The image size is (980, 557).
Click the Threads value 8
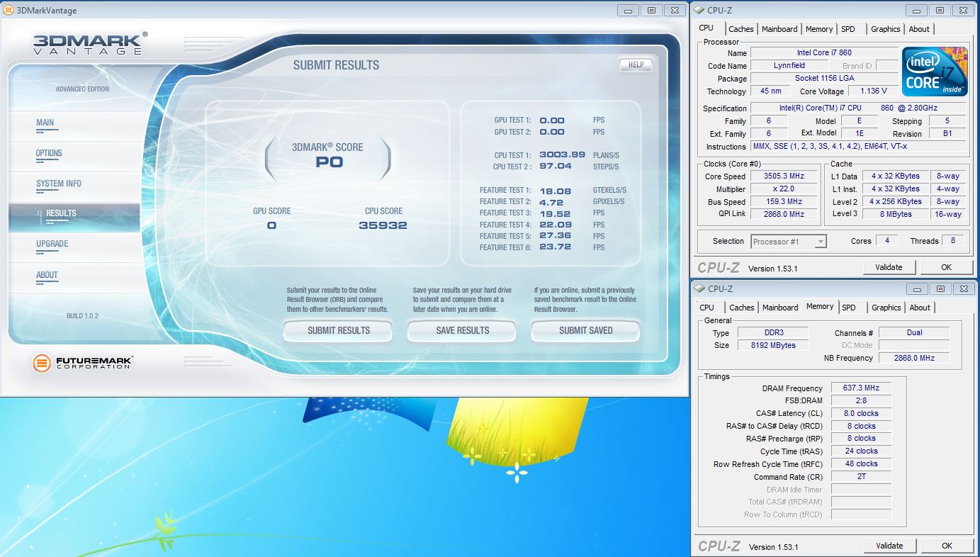[x=953, y=241]
